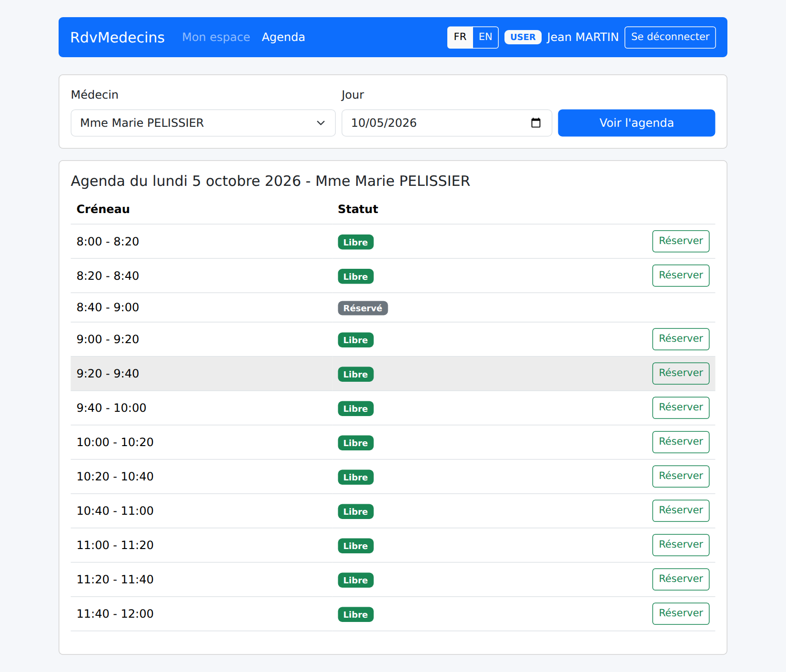This screenshot has height=672, width=786.
Task: Reserve the 11:40 - 12:00 slot
Action: [x=681, y=613]
